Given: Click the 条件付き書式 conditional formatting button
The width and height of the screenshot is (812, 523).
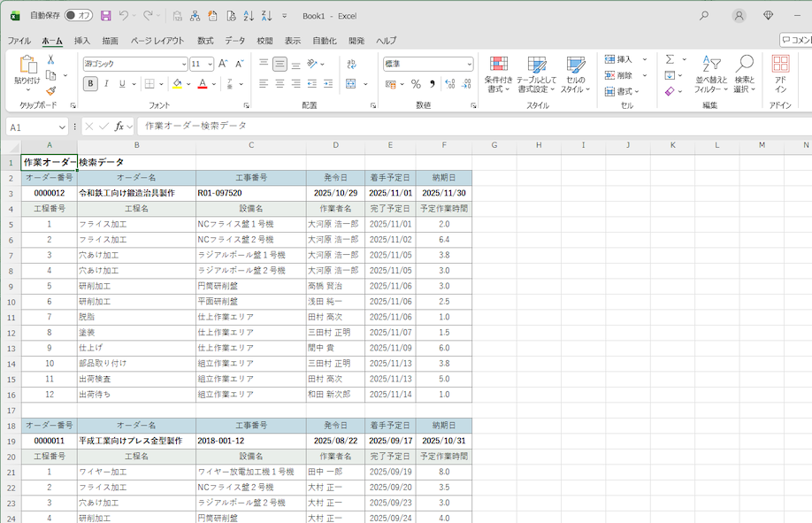Looking at the screenshot, I should coord(499,74).
